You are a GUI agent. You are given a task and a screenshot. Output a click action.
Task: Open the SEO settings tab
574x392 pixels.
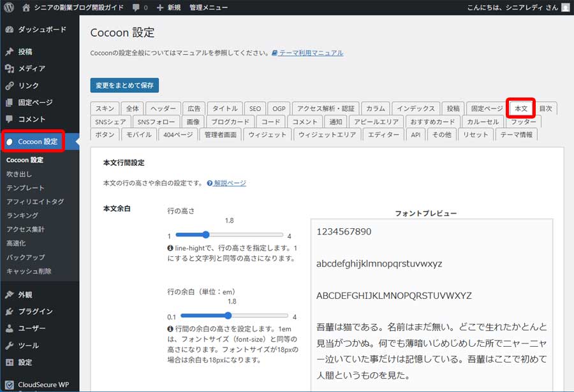(254, 108)
